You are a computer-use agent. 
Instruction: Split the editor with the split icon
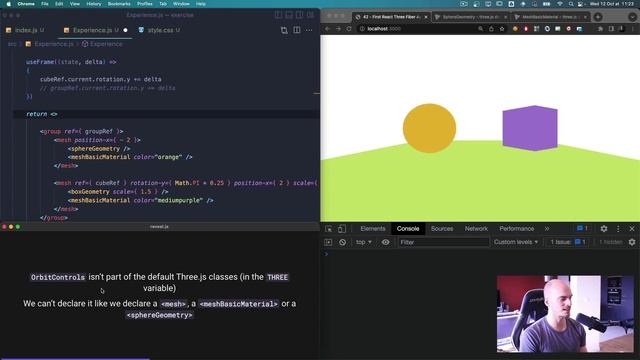pos(297,30)
